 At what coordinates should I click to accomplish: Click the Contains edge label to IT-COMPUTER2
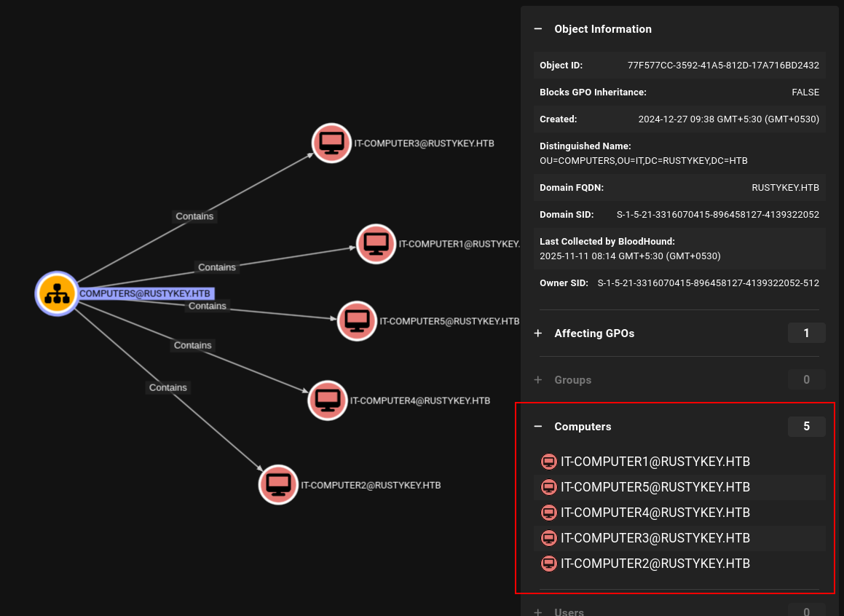[168, 387]
